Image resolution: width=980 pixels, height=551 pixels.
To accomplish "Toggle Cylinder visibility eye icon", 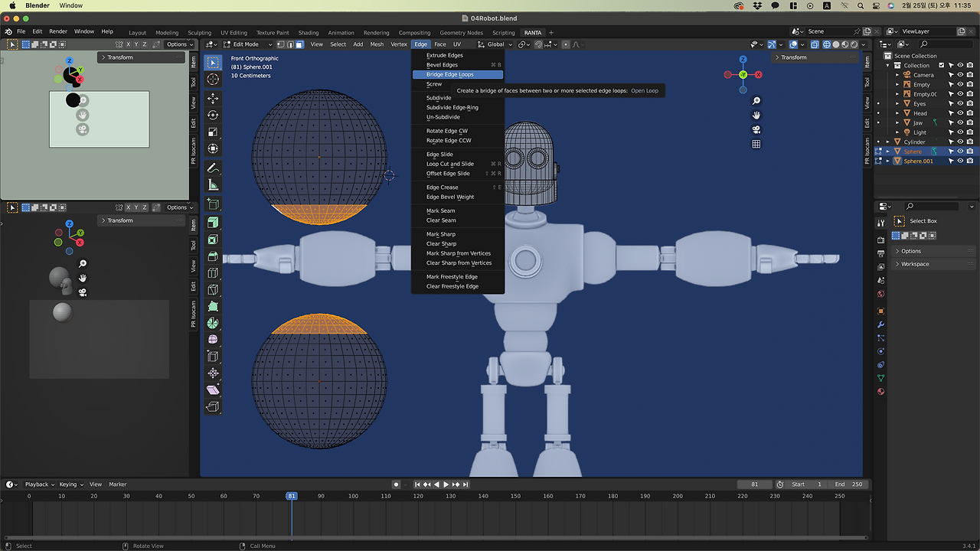I will click(x=960, y=142).
